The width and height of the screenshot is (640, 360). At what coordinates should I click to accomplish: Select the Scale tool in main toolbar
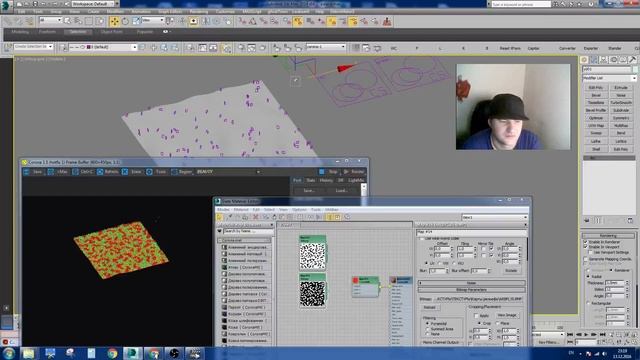click(136, 21)
